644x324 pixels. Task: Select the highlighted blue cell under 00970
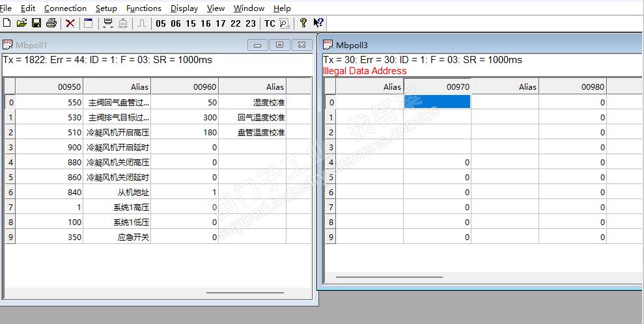pyautogui.click(x=437, y=101)
